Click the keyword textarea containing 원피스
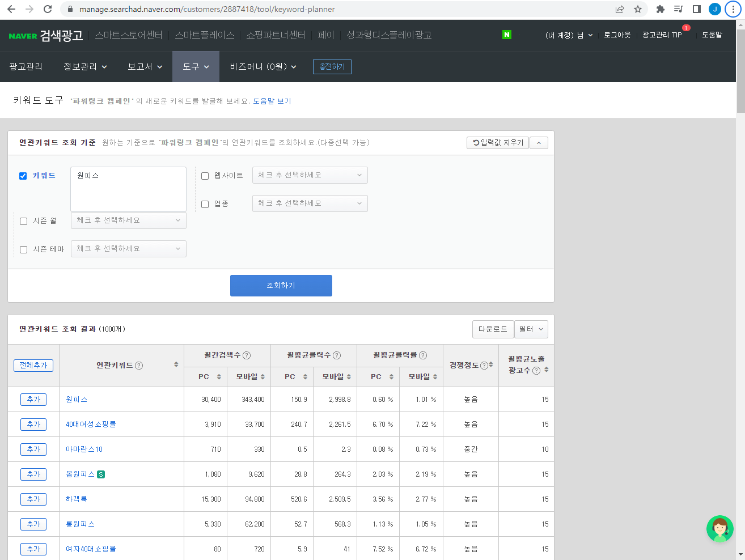Viewport: 745px width, 560px height. coord(129,189)
